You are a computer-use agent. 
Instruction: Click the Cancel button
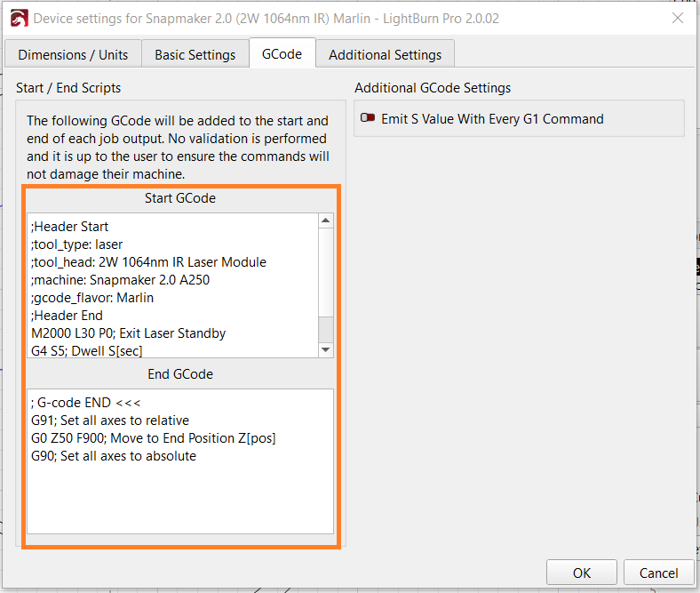click(658, 573)
